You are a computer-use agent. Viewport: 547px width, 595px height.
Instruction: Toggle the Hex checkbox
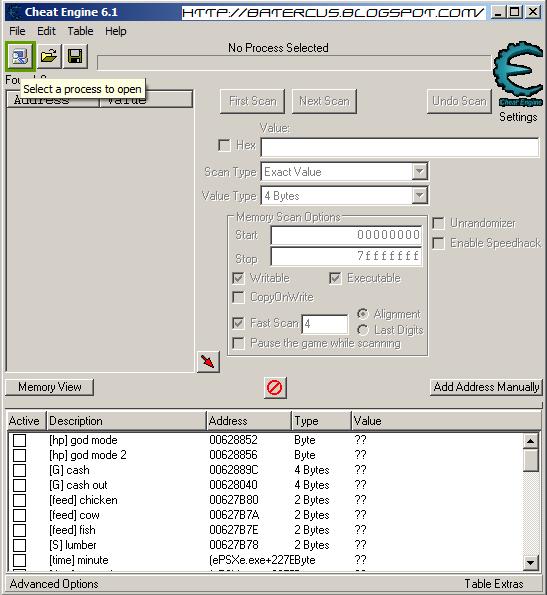click(224, 145)
